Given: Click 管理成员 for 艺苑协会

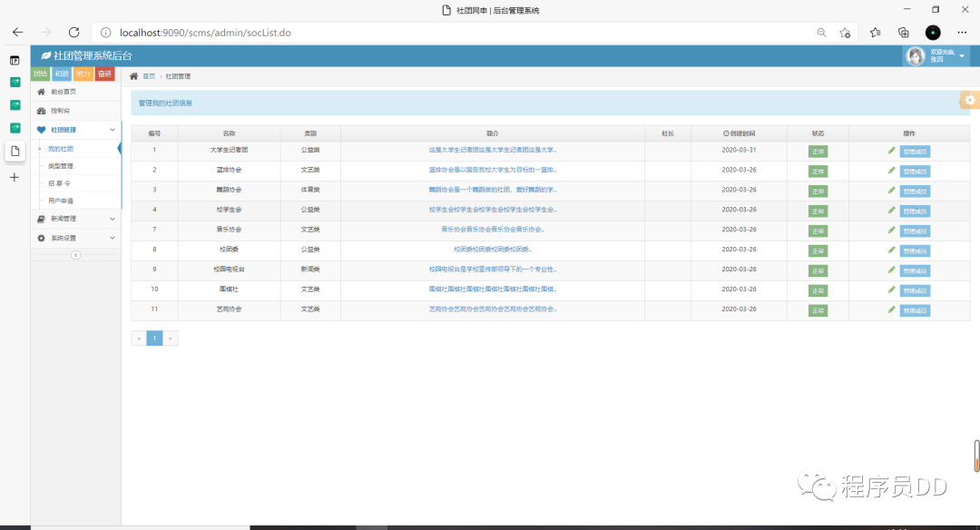Looking at the screenshot, I should click(915, 310).
